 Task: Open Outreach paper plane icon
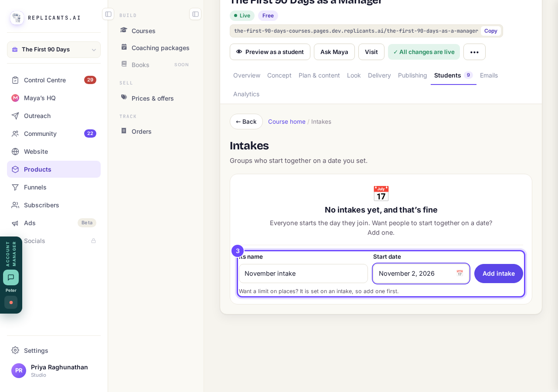(x=15, y=116)
